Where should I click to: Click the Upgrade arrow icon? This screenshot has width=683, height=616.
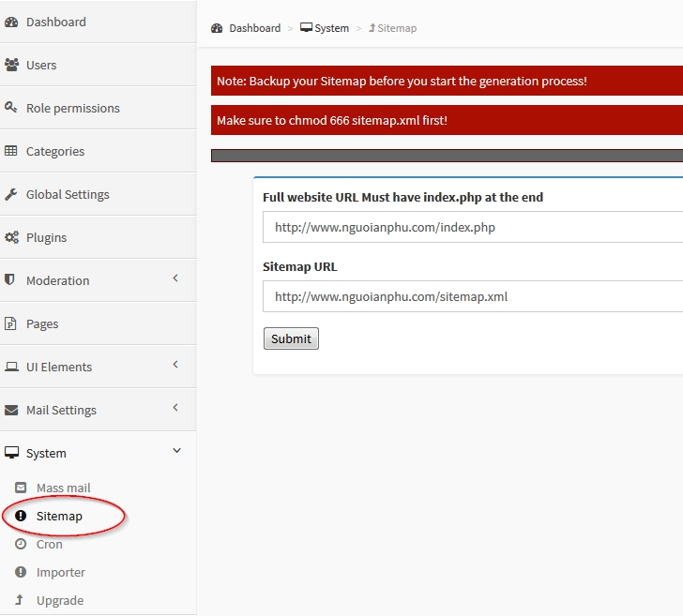(x=19, y=600)
